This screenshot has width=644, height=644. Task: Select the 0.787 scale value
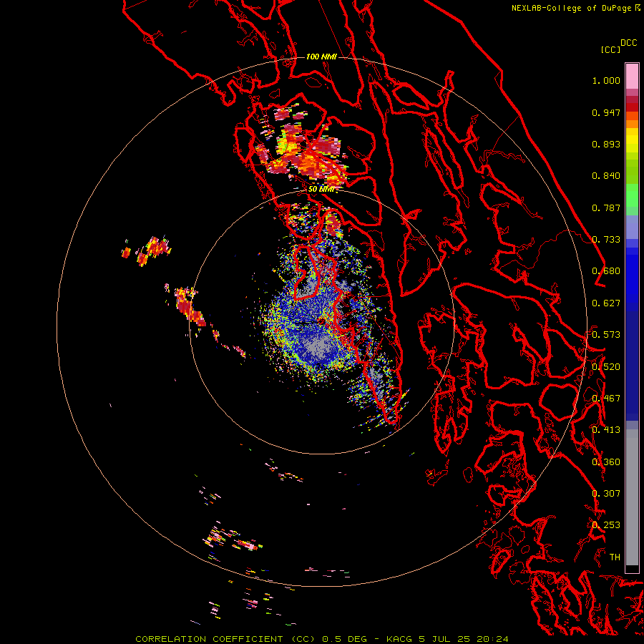click(x=606, y=208)
